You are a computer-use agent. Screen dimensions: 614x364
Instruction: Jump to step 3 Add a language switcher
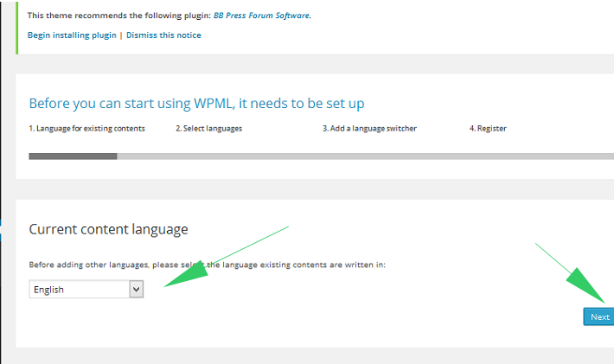point(369,129)
